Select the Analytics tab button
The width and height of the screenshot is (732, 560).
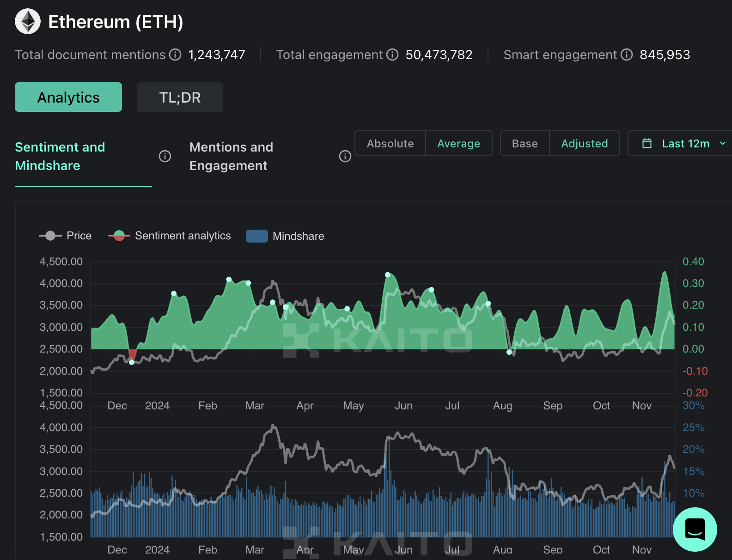click(68, 97)
